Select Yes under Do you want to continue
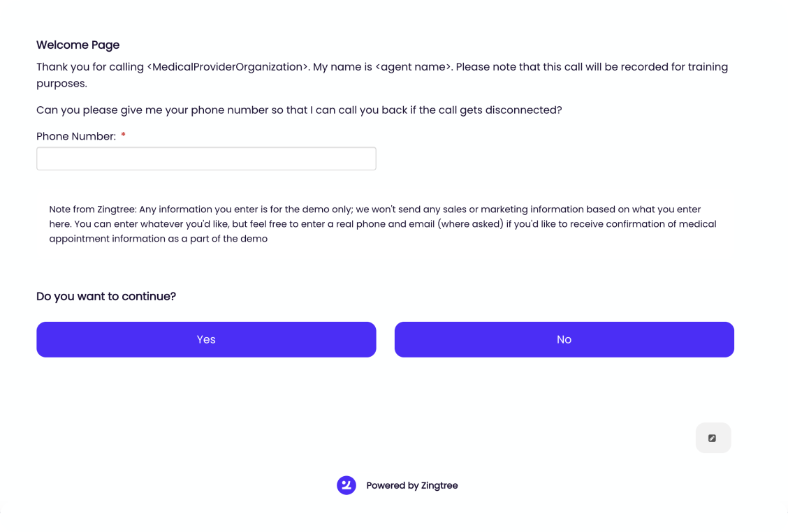 206,339
